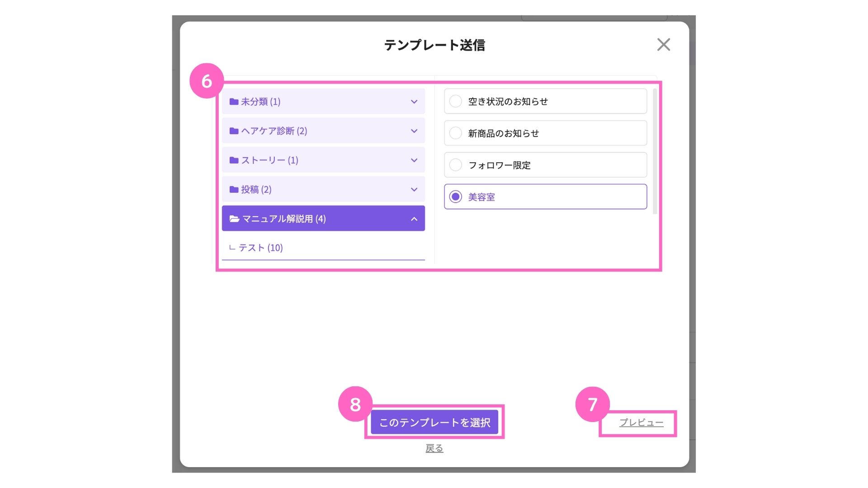The image size is (868, 488).
Task: Click the 新商品のお知らせ template text
Action: tap(503, 133)
